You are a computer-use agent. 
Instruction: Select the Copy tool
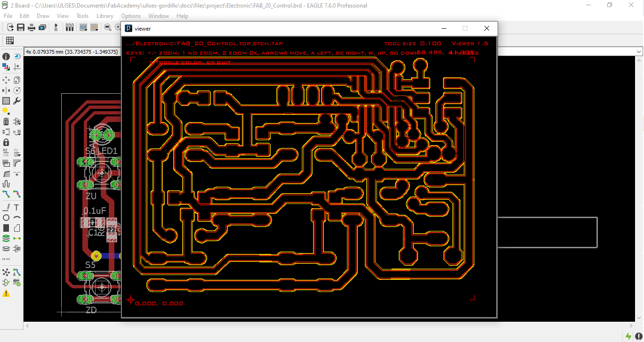tap(17, 80)
